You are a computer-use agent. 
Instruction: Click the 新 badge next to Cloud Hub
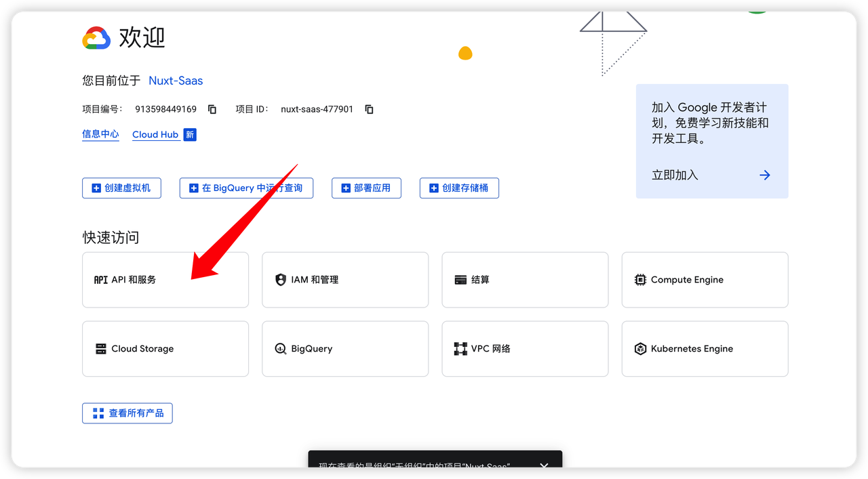coord(190,134)
